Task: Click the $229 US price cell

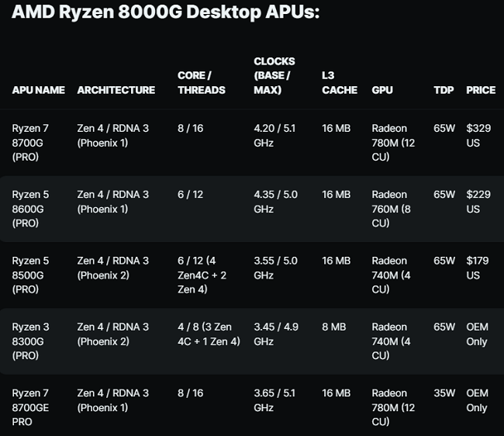Action: coord(478,202)
